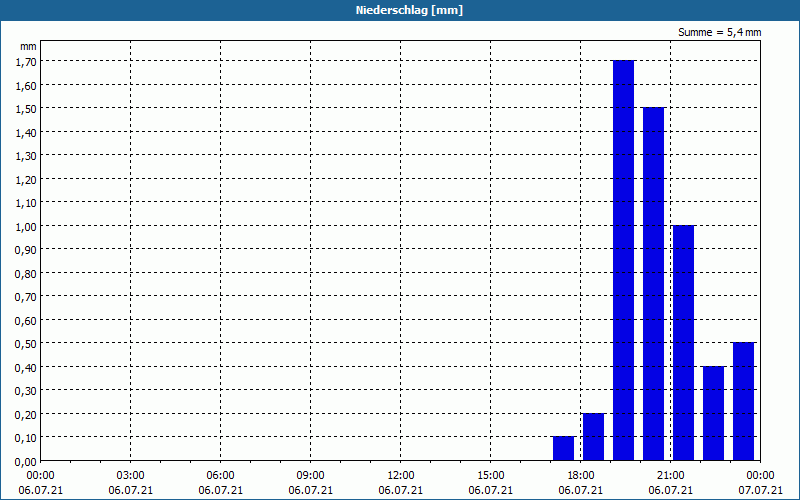Select the Summe = 5,4 mm total label
Screen dimensions: 800x500
(719, 32)
